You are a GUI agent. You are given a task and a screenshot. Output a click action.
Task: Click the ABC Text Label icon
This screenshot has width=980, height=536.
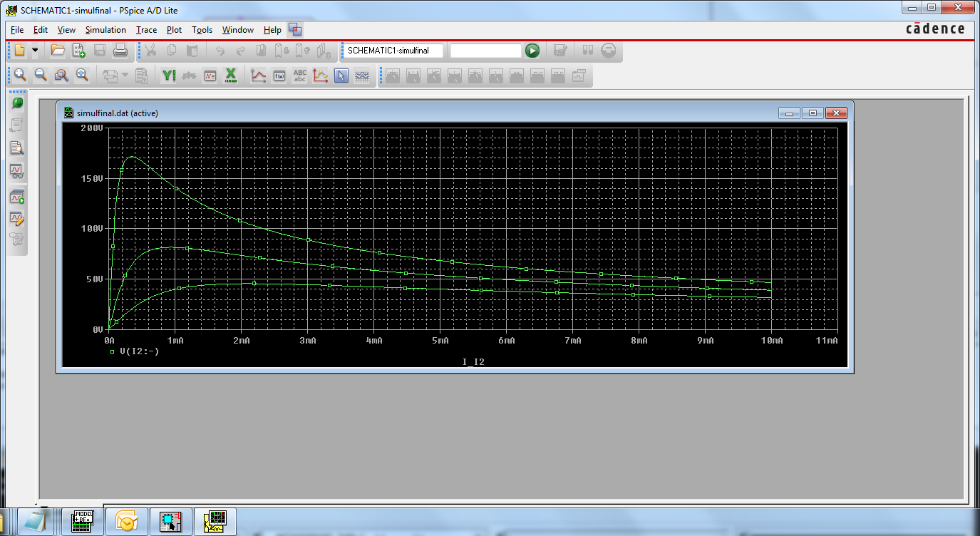[300, 75]
